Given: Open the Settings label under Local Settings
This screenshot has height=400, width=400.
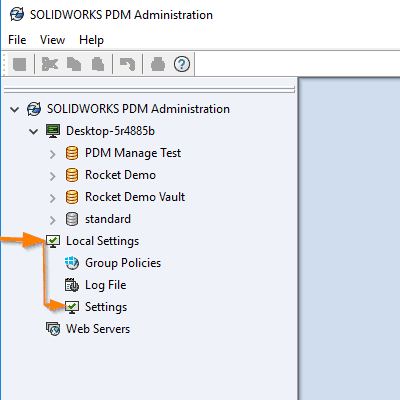Looking at the screenshot, I should pos(106,307).
